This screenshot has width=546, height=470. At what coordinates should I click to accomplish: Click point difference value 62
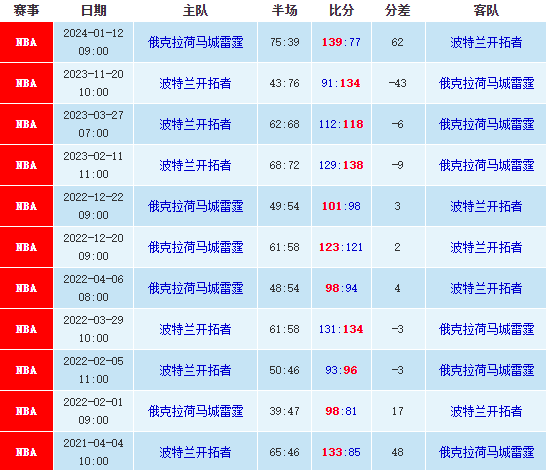(x=397, y=42)
